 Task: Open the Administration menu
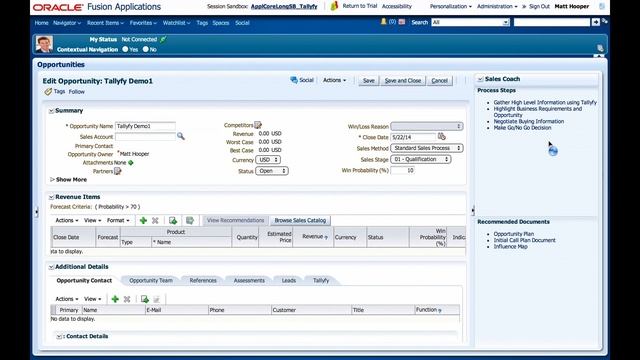click(x=497, y=6)
